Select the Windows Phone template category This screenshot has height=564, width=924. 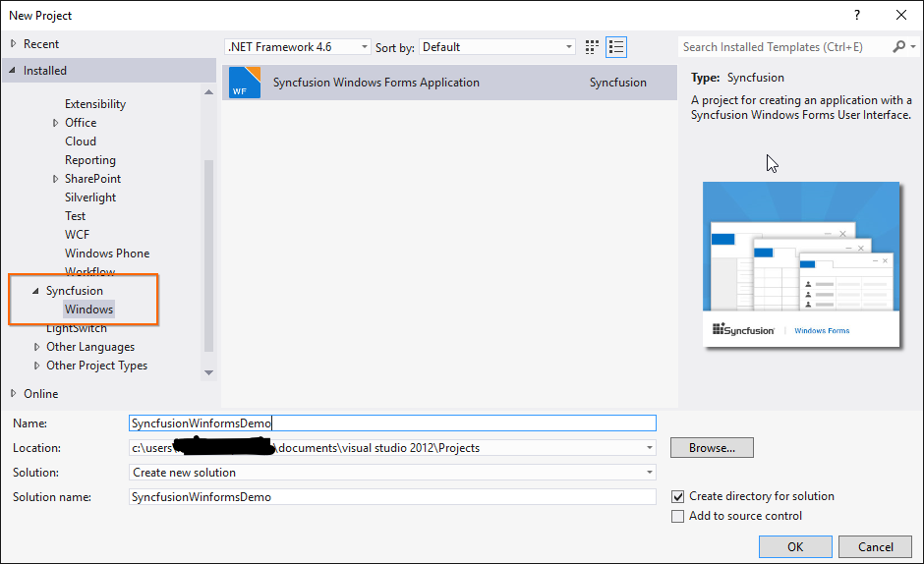click(x=107, y=254)
